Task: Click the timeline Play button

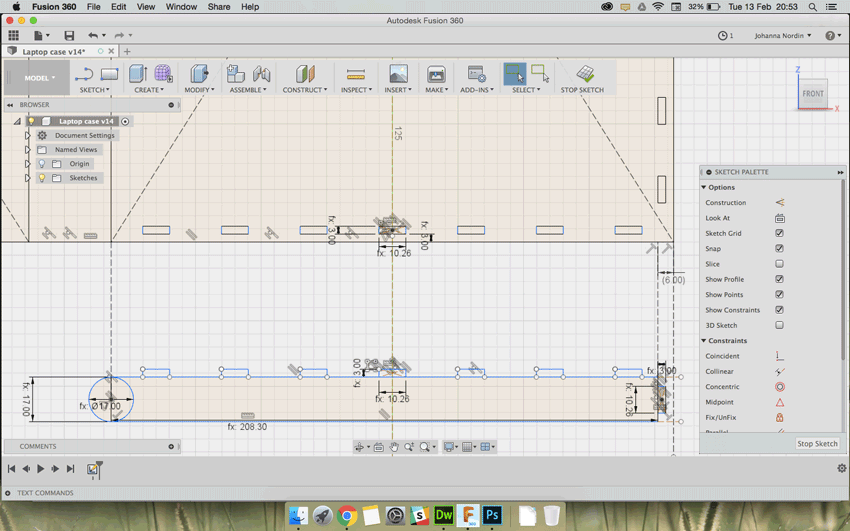Action: (41, 468)
